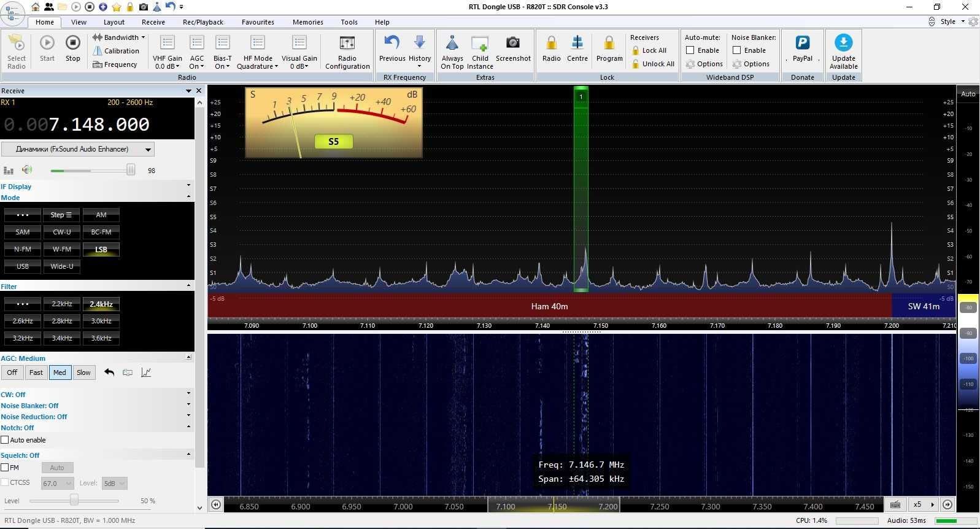Click the left scroll arrow under waterfall
The image size is (980, 529).
216,504
